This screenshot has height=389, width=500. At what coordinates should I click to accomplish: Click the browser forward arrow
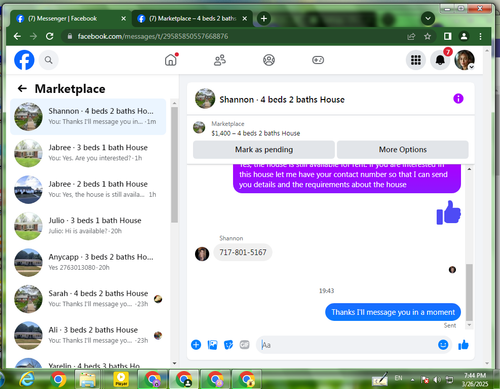click(33, 36)
